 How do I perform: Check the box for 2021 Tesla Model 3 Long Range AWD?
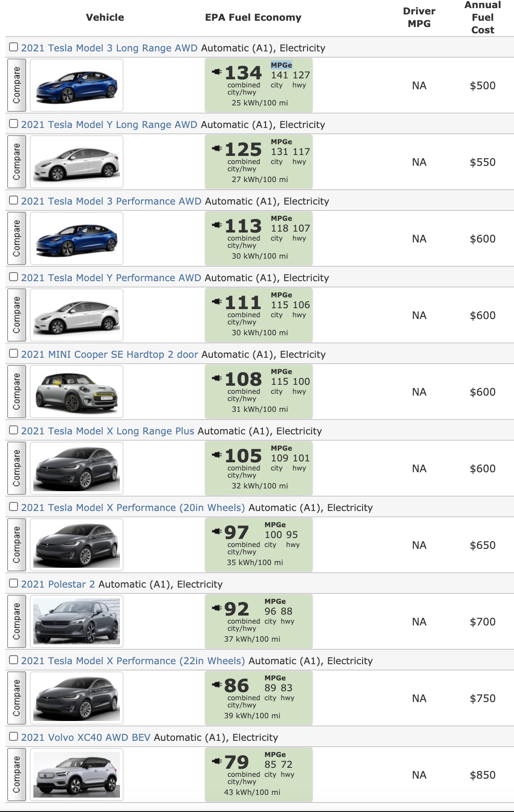point(14,46)
